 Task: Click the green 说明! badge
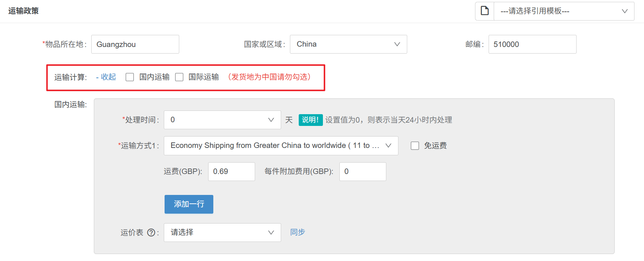[310, 120]
